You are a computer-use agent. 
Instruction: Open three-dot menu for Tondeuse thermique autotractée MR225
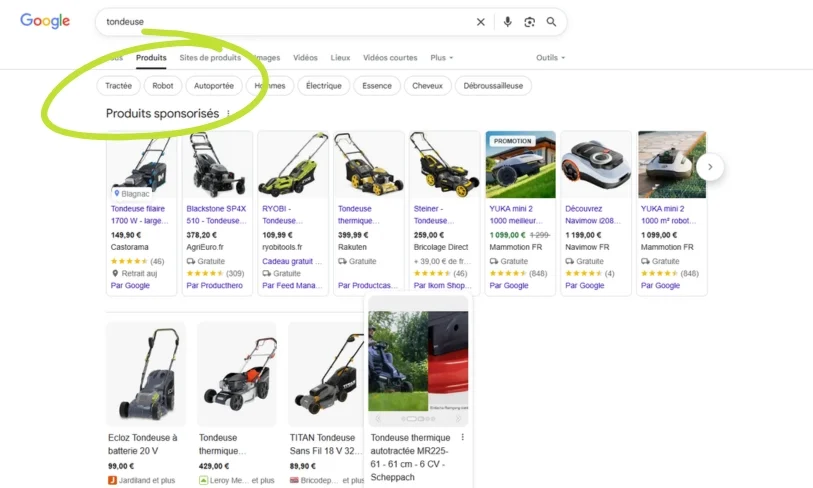click(x=462, y=437)
